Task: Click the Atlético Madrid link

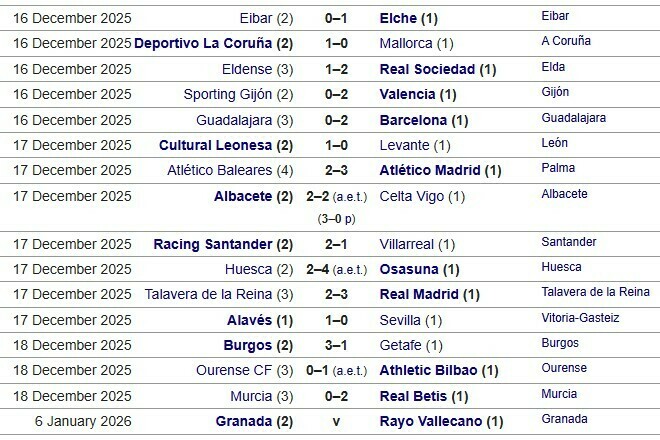Action: pyautogui.click(x=432, y=170)
